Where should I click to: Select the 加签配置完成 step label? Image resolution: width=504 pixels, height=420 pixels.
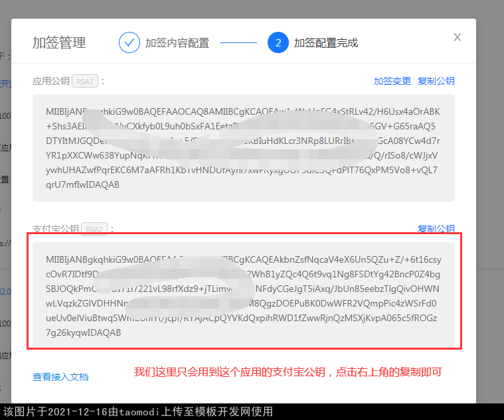326,43
